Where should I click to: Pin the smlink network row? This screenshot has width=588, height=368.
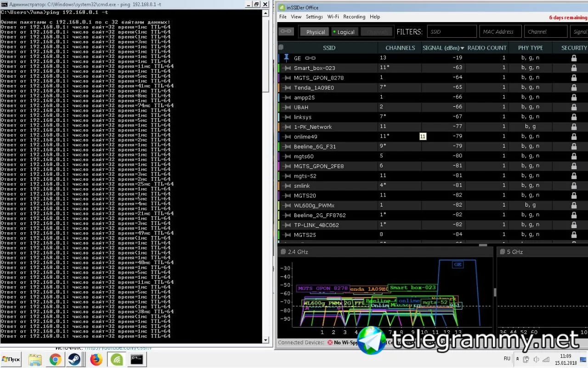pyautogui.click(x=287, y=186)
